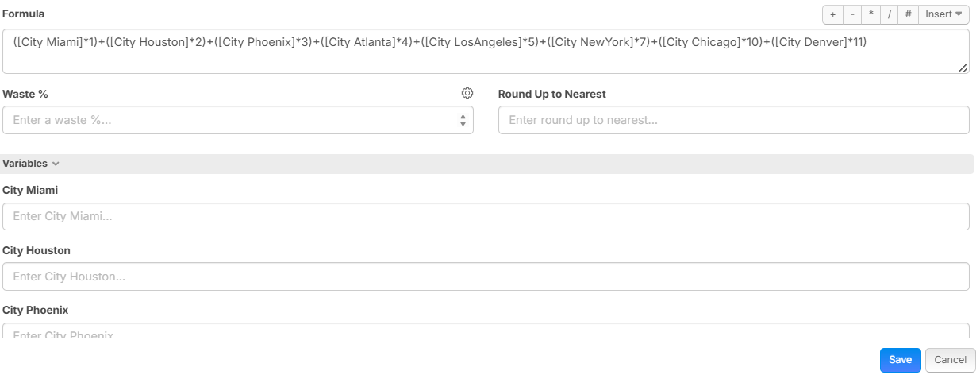Image resolution: width=980 pixels, height=379 pixels.
Task: Click [City Denver] in the formula text
Action: (x=808, y=42)
